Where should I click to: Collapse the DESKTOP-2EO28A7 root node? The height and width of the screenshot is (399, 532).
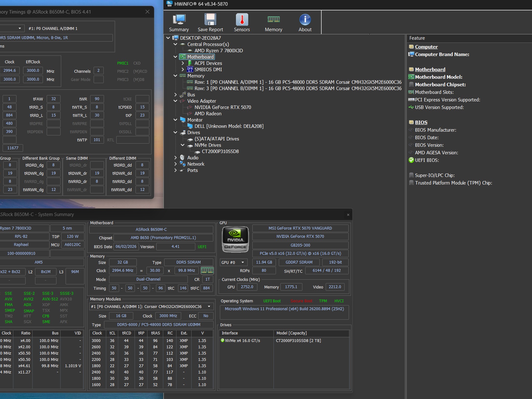168,38
